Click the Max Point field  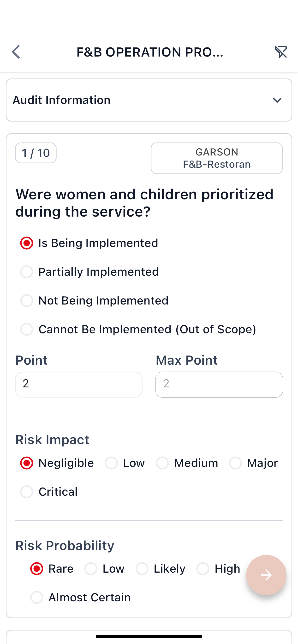pos(219,385)
